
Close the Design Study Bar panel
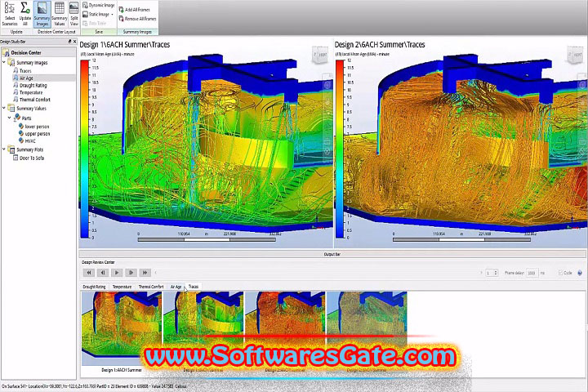74,42
